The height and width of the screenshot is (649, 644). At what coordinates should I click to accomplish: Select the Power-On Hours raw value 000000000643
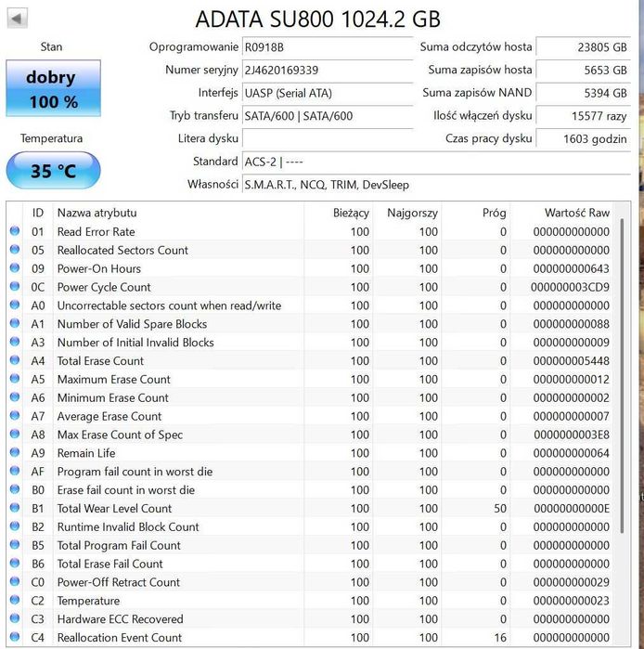(572, 268)
